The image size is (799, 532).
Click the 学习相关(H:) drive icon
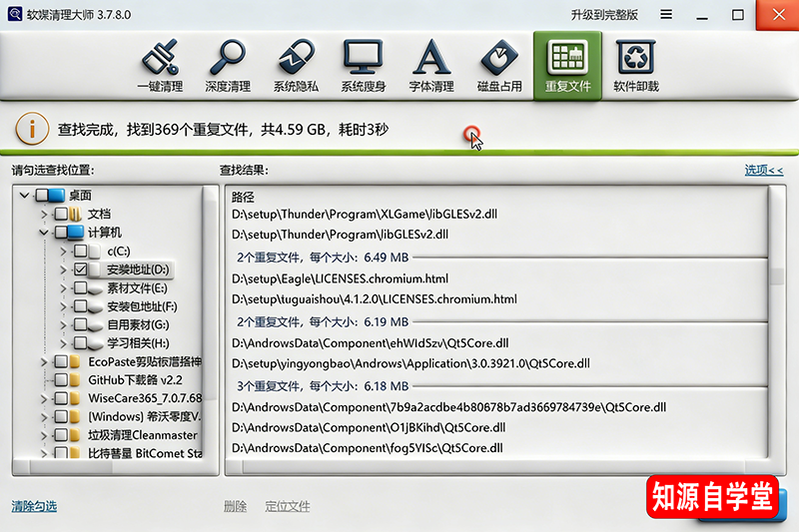pyautogui.click(x=95, y=344)
